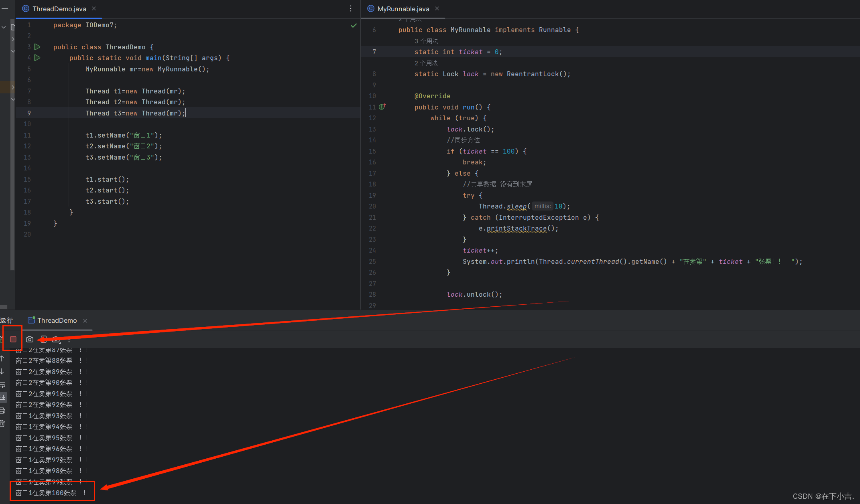This screenshot has width=860, height=504.
Task: Click the 'millis:' parameter hint
Action: click(x=543, y=206)
